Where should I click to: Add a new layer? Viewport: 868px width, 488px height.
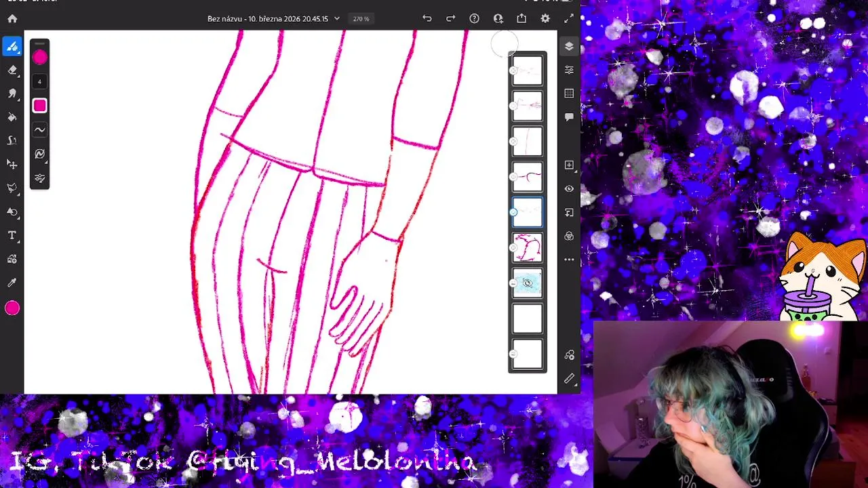[x=569, y=165]
